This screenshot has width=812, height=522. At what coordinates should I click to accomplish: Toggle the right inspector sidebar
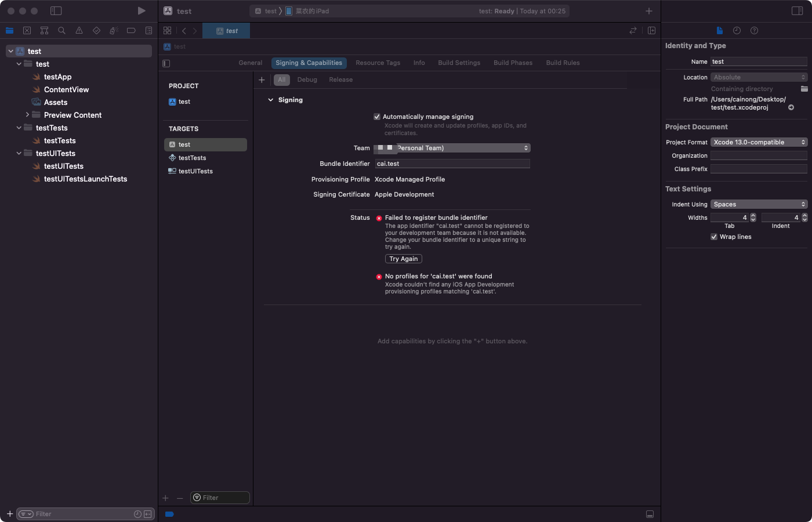pos(797,11)
